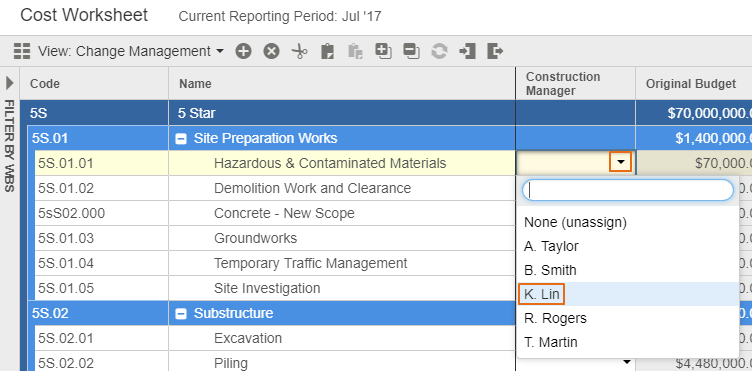Viewport: 752px width, 371px height.
Task: Click the Cut scissors icon
Action: (x=300, y=51)
